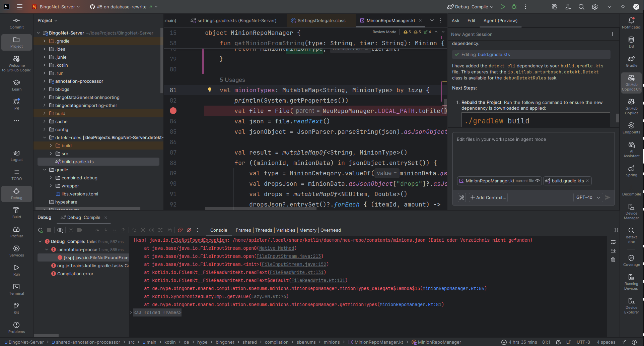
Task: Collapse the detekt-rules module
Action: 44,137
